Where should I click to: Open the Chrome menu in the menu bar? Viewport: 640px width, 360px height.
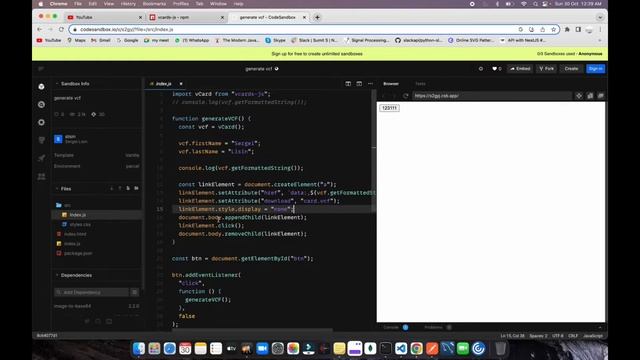click(x=58, y=4)
